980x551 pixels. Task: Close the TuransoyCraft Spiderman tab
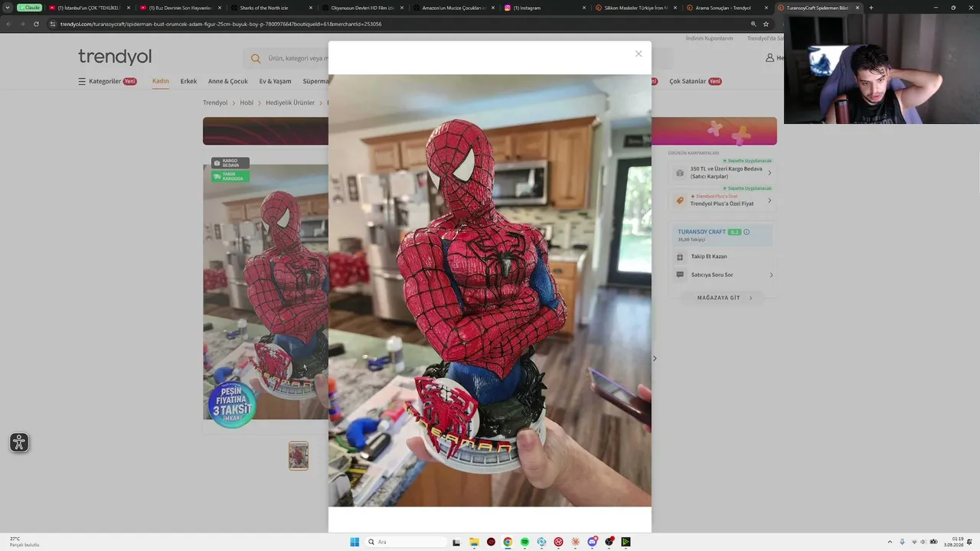[x=857, y=8]
